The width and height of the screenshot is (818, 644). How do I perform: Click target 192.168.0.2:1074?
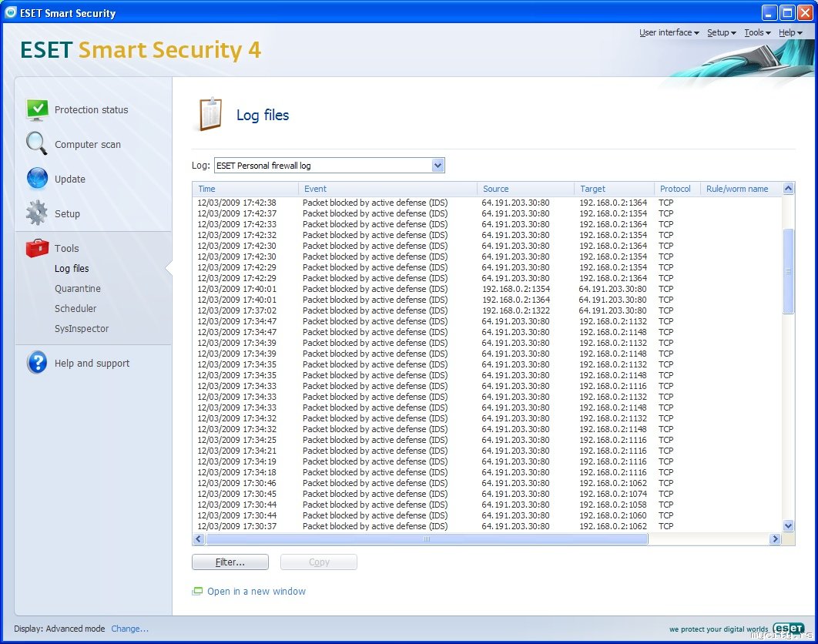pyautogui.click(x=613, y=494)
